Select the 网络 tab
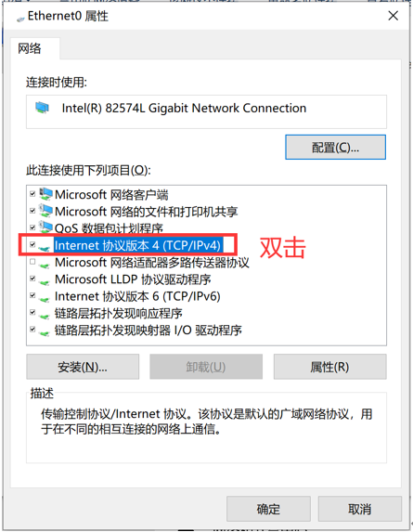The image size is (413, 532). 30,48
